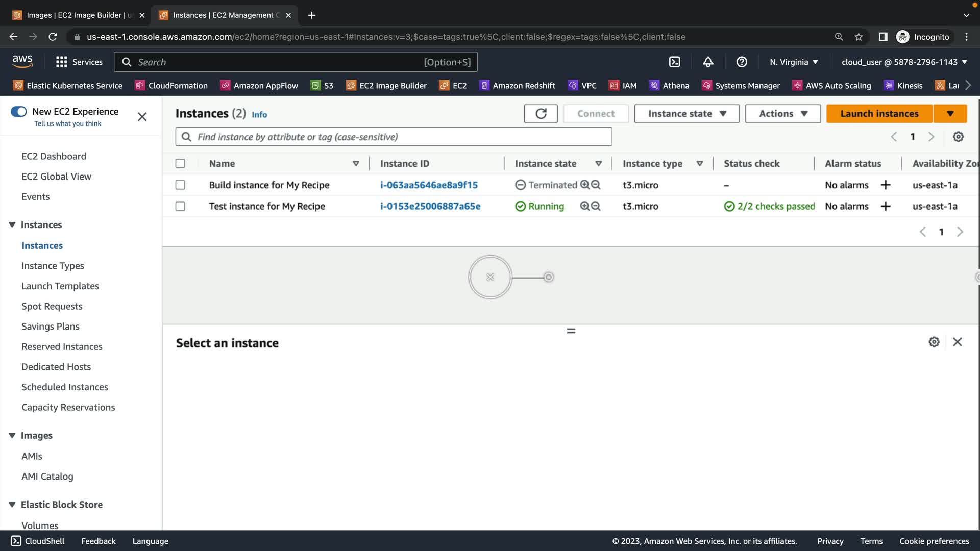This screenshot has width=980, height=551.
Task: Open details panel settings gear
Action: coord(934,342)
